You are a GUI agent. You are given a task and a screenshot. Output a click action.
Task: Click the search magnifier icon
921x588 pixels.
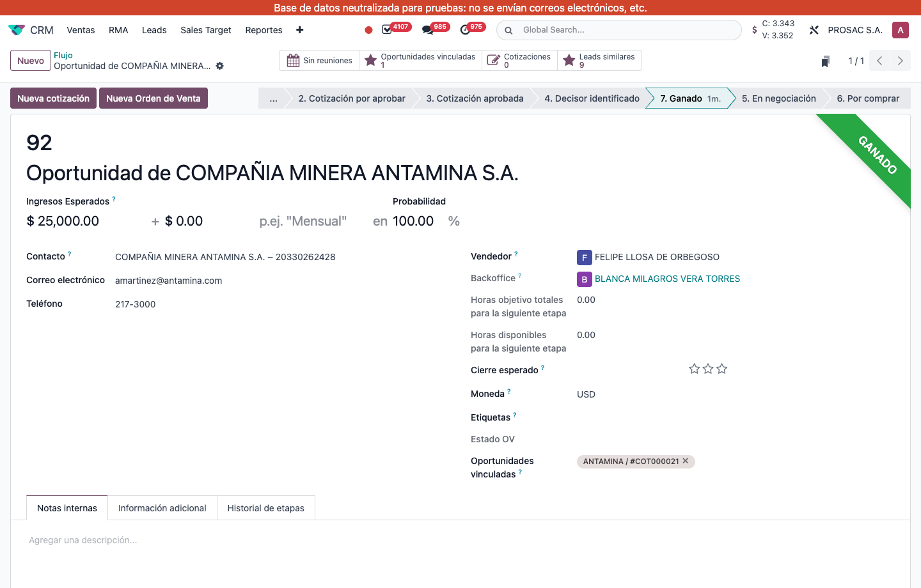pos(508,30)
